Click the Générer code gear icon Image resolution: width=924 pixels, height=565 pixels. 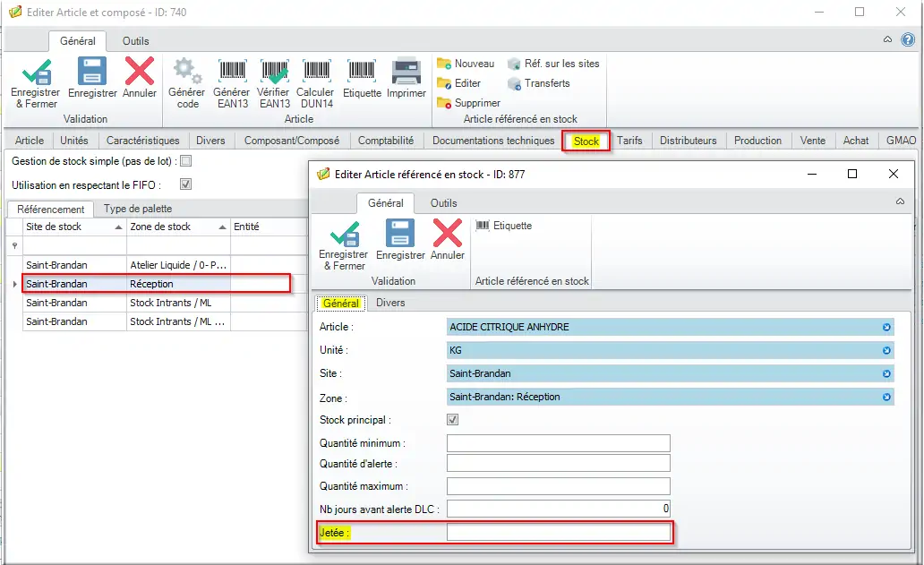coord(187,72)
